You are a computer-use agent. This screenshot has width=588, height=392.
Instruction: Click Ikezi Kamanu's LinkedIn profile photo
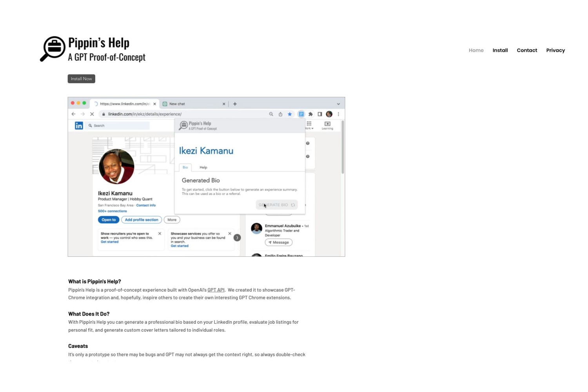point(116,167)
